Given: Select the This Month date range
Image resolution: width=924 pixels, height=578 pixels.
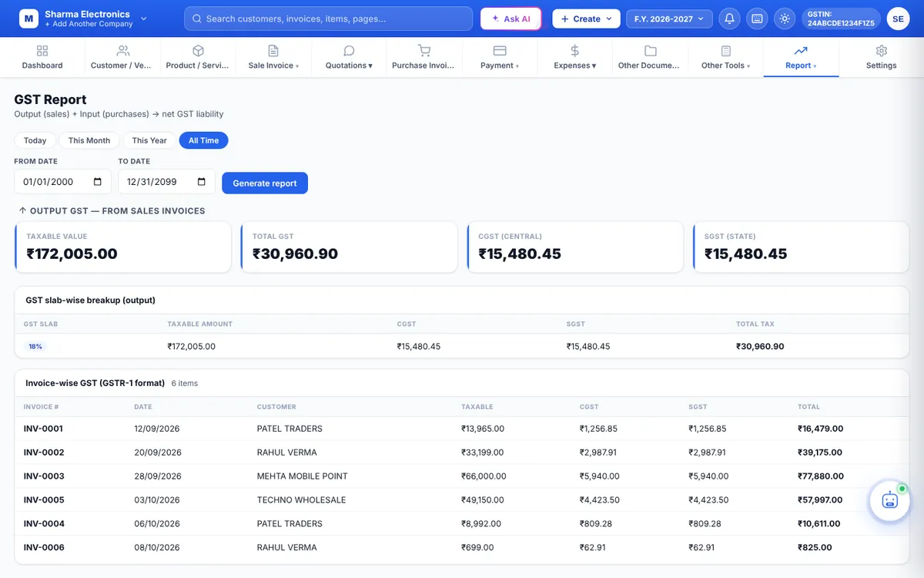Looking at the screenshot, I should 89,140.
